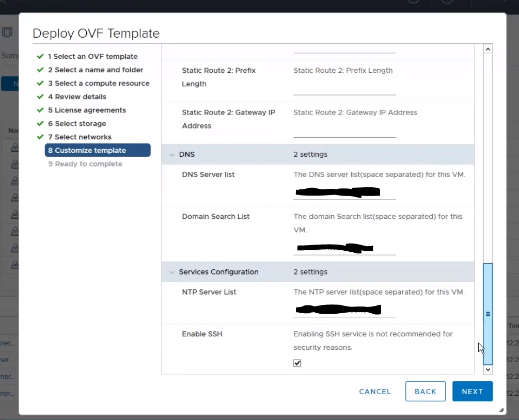This screenshot has width=519, height=420.
Task: Cancel the OVF deployment
Action: (375, 392)
